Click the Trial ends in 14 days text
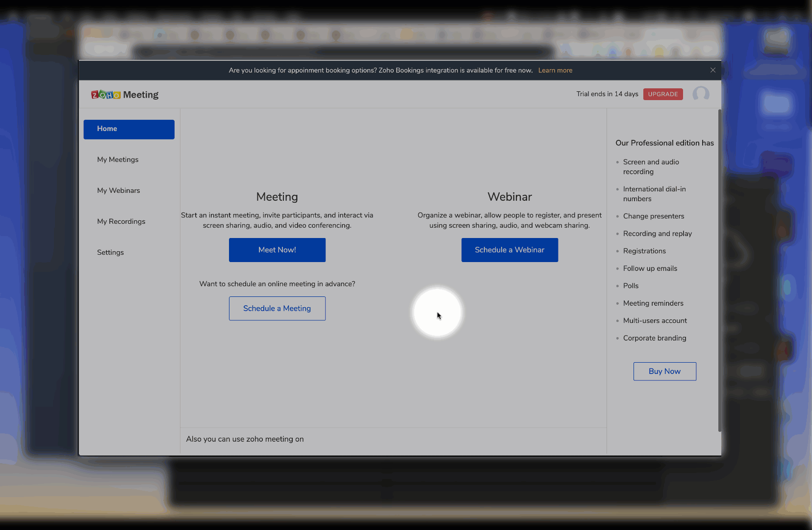Image resolution: width=812 pixels, height=530 pixels. point(607,94)
